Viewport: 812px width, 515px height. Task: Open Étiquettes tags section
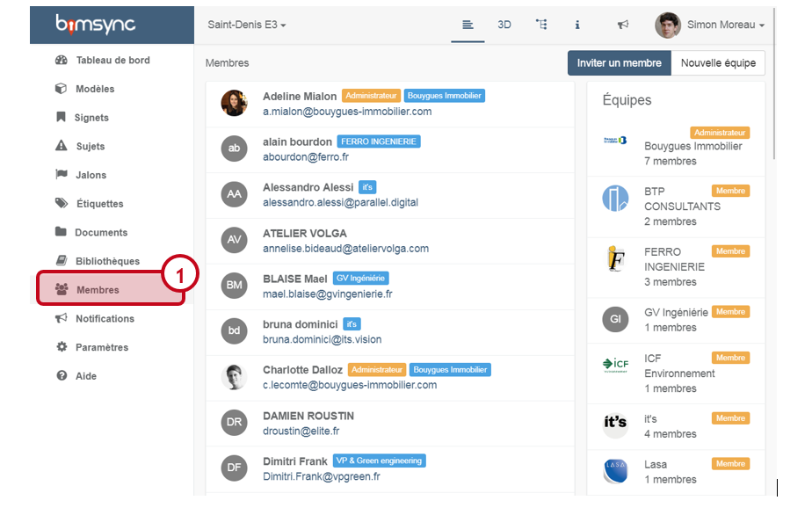click(98, 204)
